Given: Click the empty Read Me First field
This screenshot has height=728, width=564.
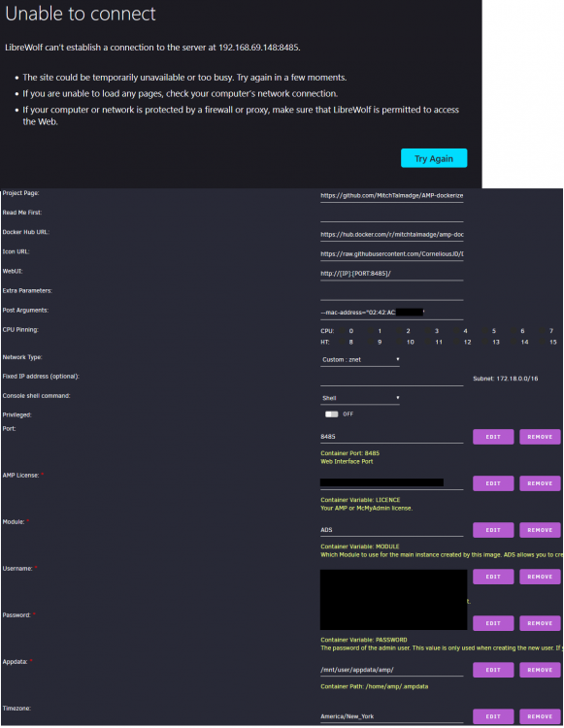Looking at the screenshot, I should pyautogui.click(x=391, y=215).
